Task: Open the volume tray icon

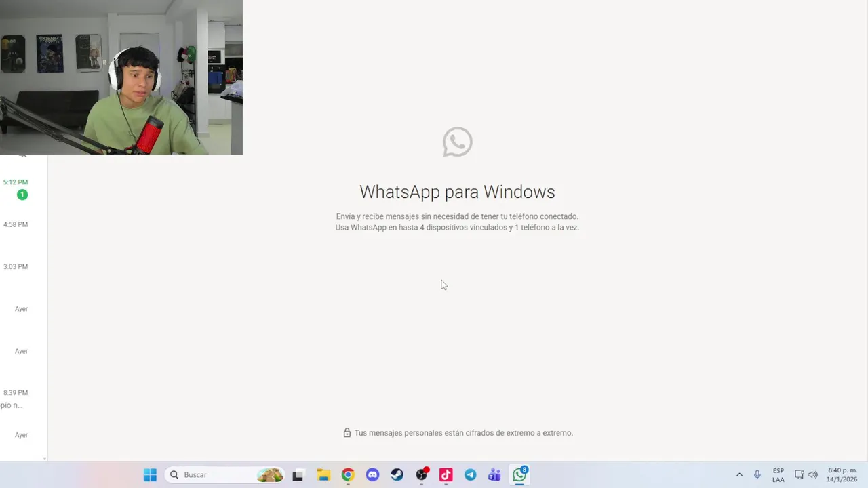Action: pos(813,475)
